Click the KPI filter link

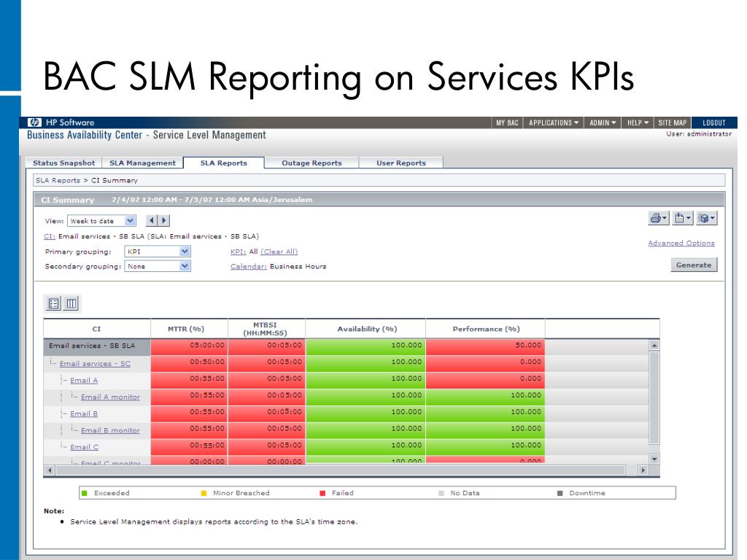[x=239, y=252]
